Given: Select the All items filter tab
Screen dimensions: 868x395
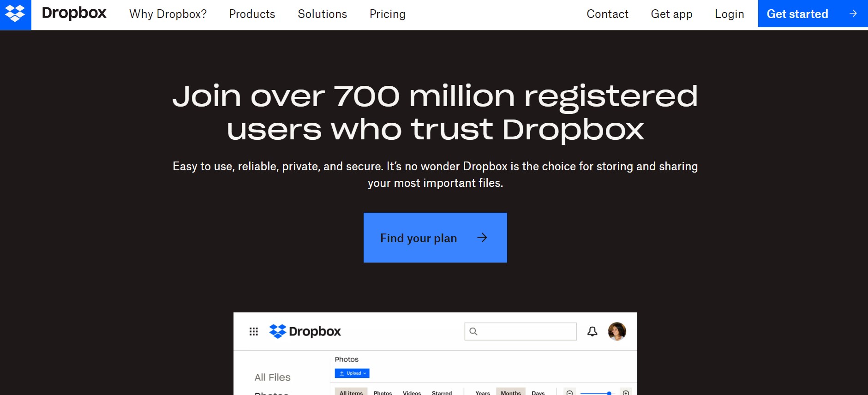Looking at the screenshot, I should (x=351, y=392).
